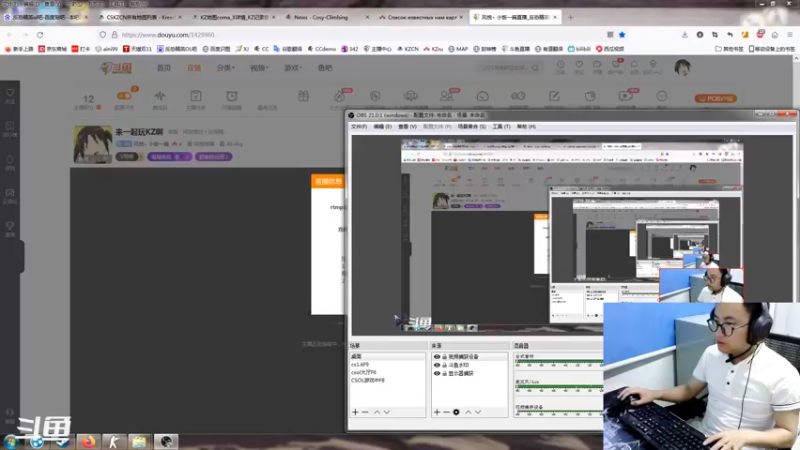Open the waveform icon in Douyu toolbar
The height and width of the screenshot is (450, 800).
(160, 96)
